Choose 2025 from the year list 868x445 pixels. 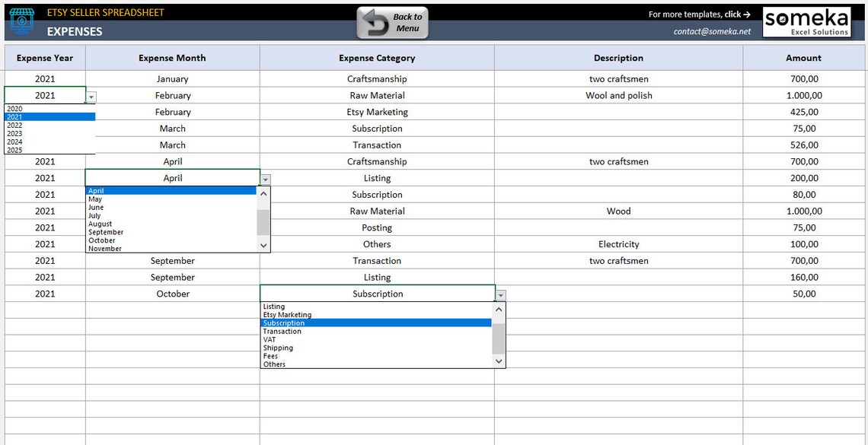pyautogui.click(x=49, y=150)
